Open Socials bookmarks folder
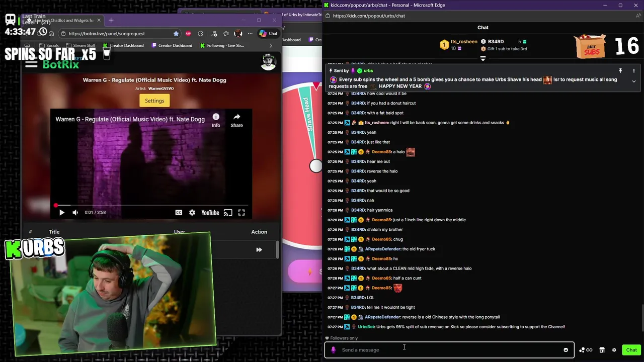The width and height of the screenshot is (644, 362). (x=48, y=46)
